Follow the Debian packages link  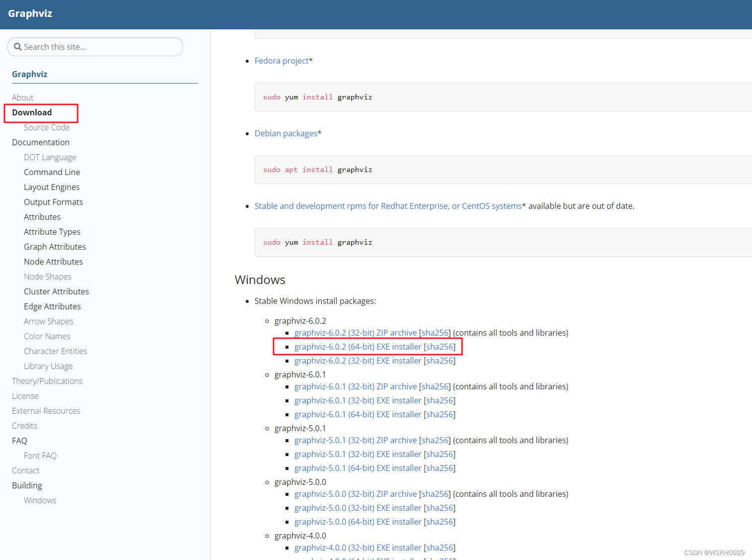tap(286, 133)
